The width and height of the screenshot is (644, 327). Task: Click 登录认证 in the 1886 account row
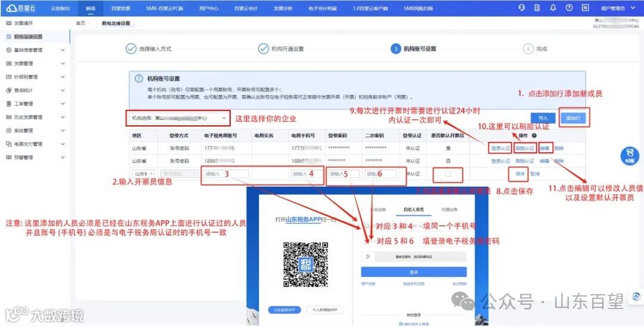500,161
